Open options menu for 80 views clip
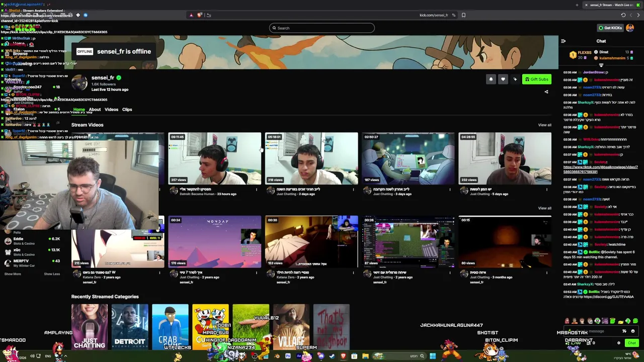The width and height of the screenshot is (644, 362). tap(546, 273)
